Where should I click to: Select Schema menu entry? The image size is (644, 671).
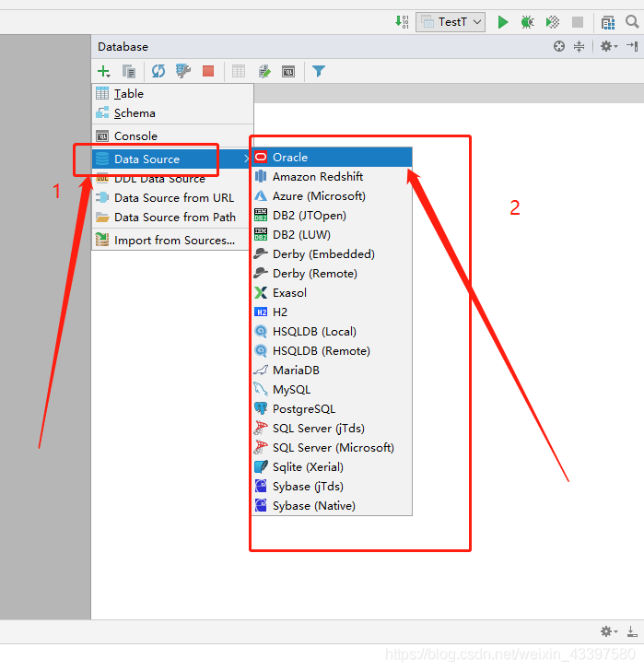pyautogui.click(x=173, y=113)
